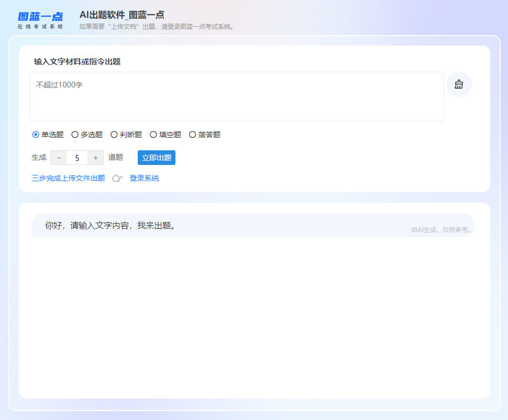Click the clear-text broom icon

pyautogui.click(x=459, y=84)
